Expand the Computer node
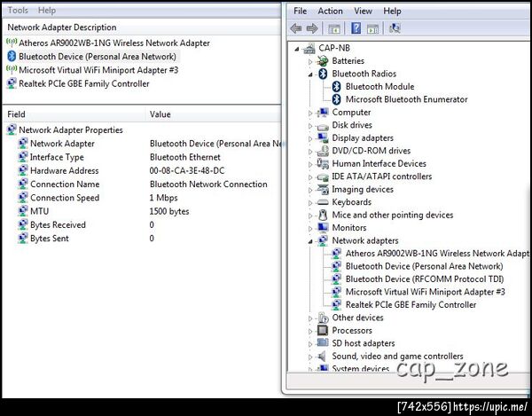Image resolution: width=532 pixels, height=416 pixels. (x=310, y=113)
